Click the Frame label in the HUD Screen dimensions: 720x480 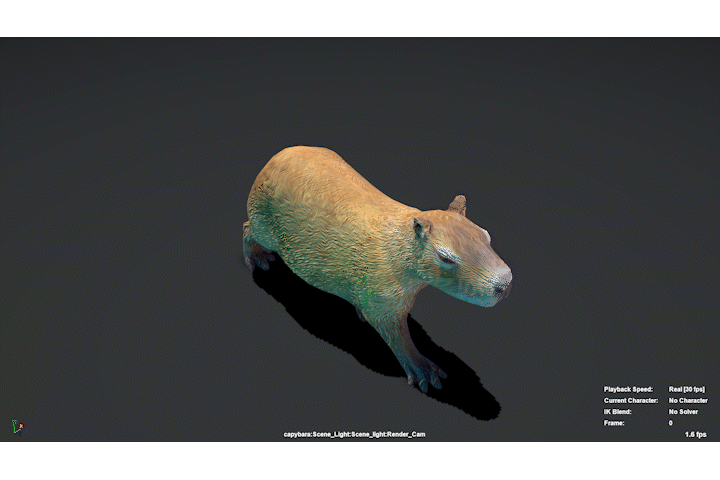614,423
